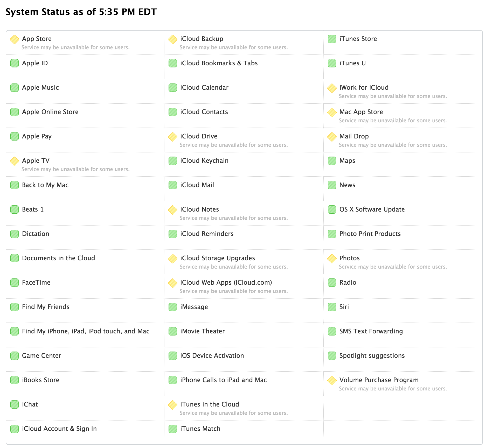Open the Mac App Store status entry

(x=361, y=112)
